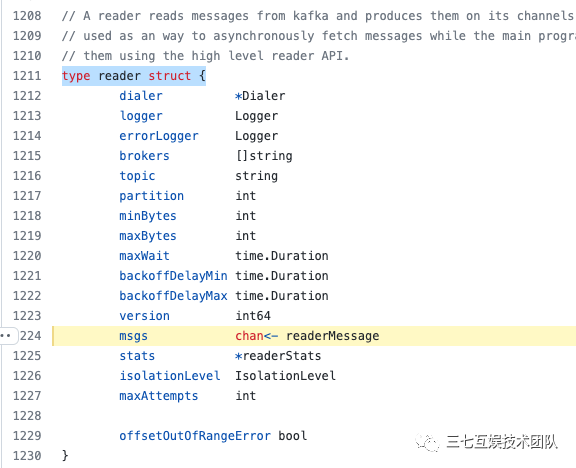This screenshot has height=468, width=576.
Task: Select line number 1216
Action: coord(27,176)
